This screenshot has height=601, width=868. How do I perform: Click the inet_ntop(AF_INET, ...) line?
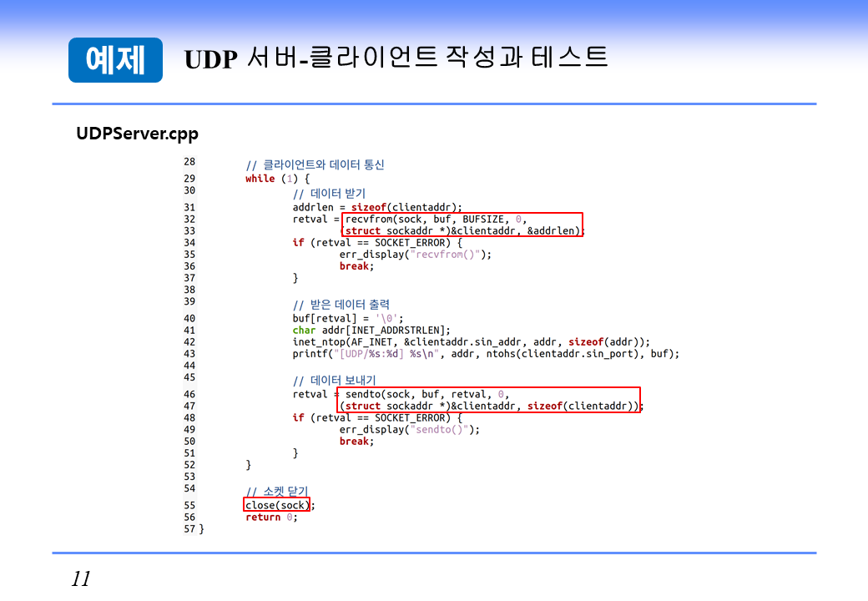tap(471, 342)
